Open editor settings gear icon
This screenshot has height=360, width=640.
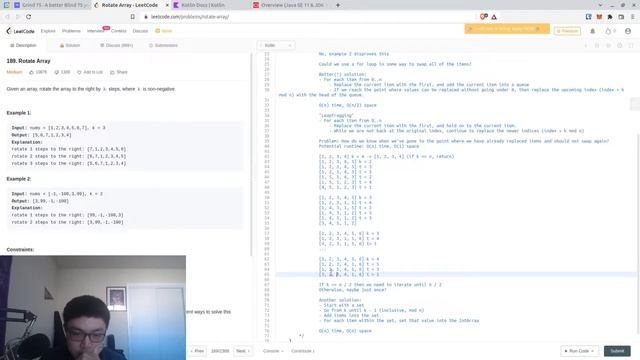(620, 45)
